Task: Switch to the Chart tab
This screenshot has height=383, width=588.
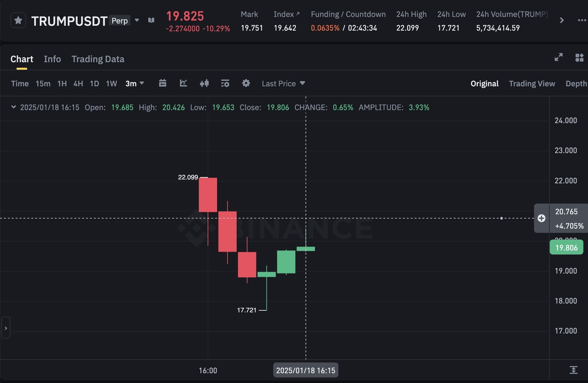Action: pyautogui.click(x=22, y=59)
